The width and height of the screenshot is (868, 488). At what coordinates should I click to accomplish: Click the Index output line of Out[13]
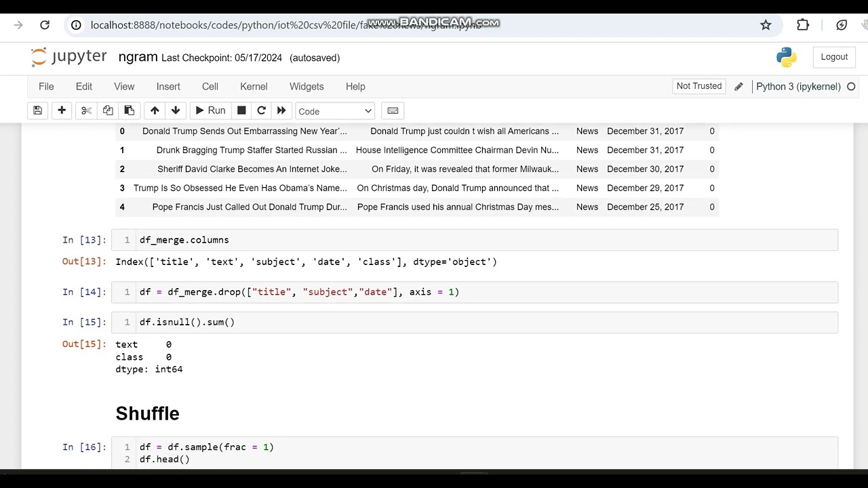point(306,262)
